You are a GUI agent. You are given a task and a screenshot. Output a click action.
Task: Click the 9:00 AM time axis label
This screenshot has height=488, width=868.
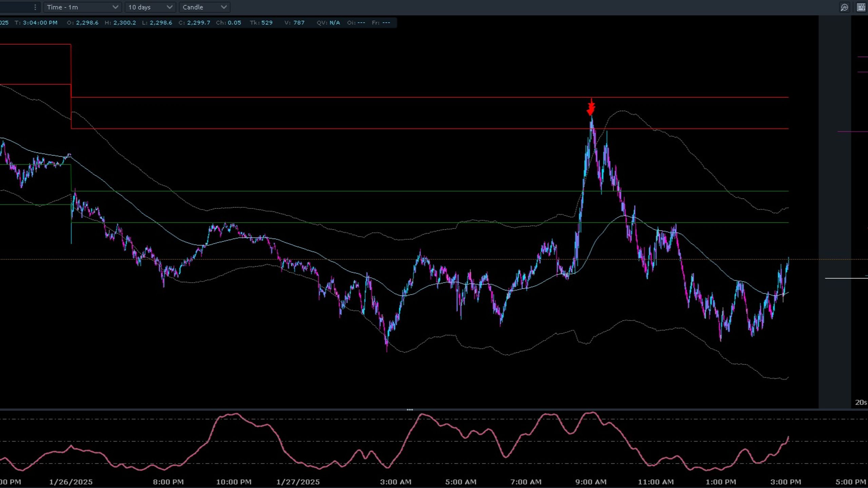point(591,482)
